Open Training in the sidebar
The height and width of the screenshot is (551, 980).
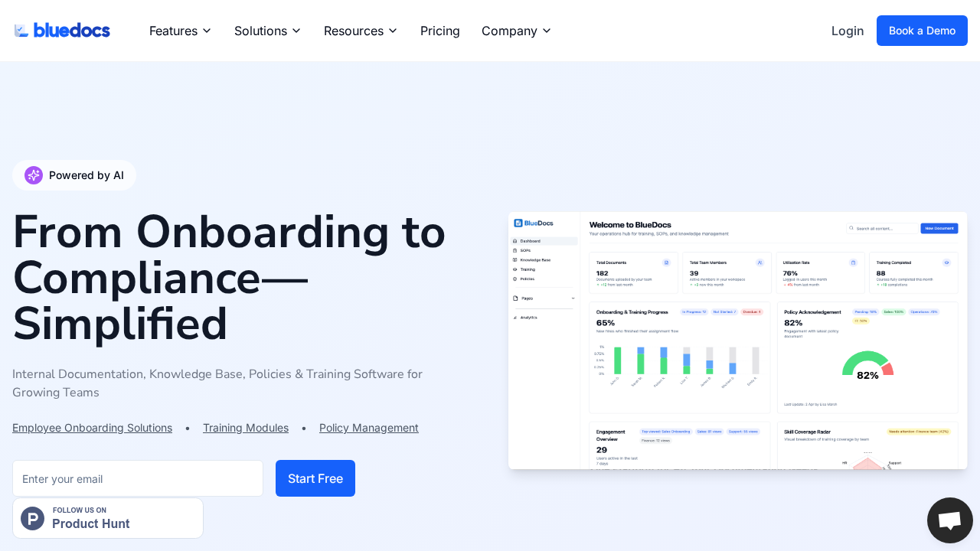pyautogui.click(x=528, y=269)
